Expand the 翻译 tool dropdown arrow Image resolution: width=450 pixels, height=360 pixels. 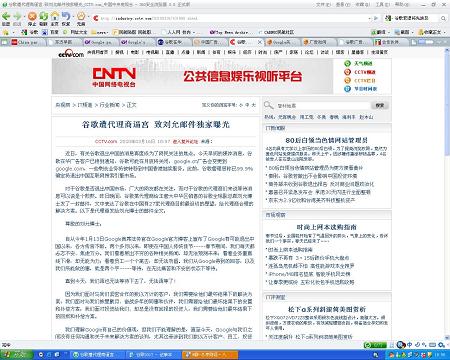390,32
